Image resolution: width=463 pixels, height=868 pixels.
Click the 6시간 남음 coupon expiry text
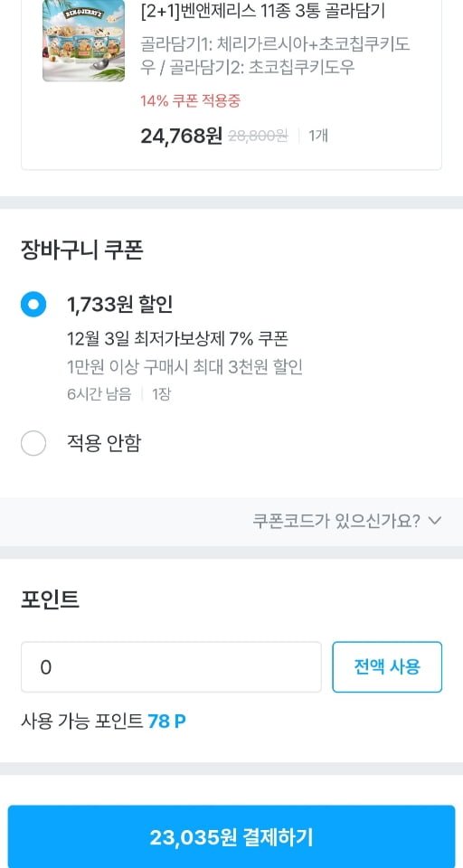(x=99, y=394)
